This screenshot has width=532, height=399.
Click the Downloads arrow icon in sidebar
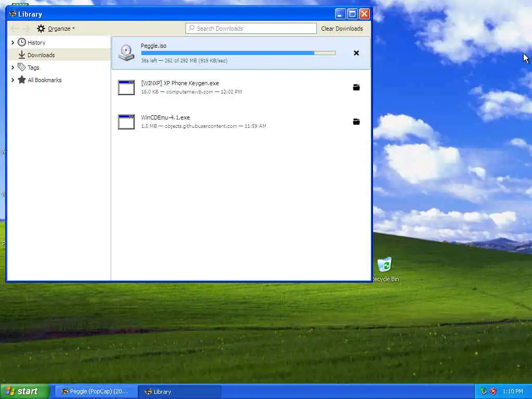[22, 55]
